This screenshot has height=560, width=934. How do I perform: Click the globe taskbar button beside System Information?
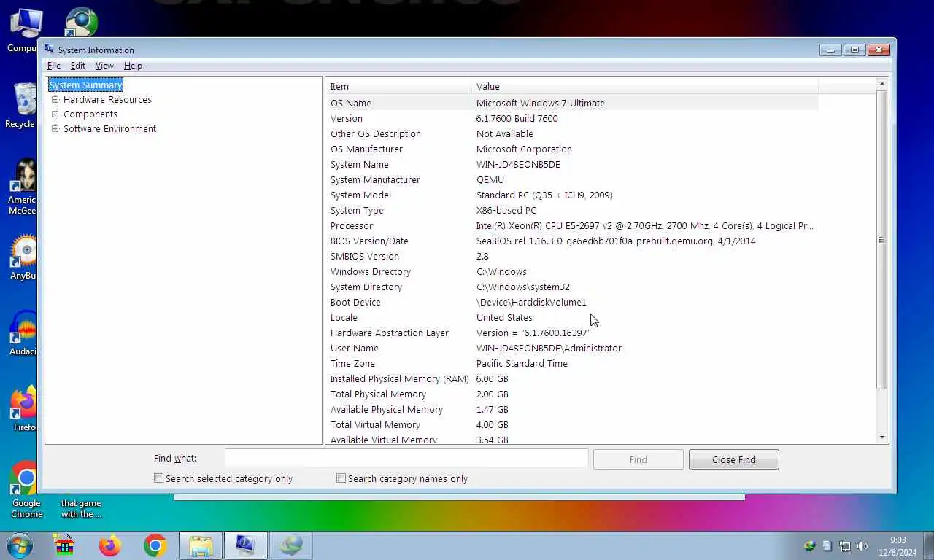point(290,545)
